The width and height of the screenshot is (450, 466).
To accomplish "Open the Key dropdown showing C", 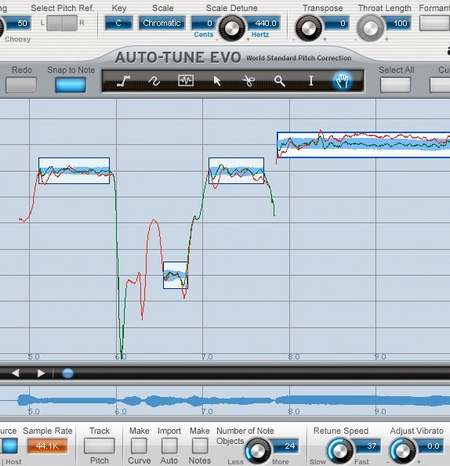I will coord(119,23).
